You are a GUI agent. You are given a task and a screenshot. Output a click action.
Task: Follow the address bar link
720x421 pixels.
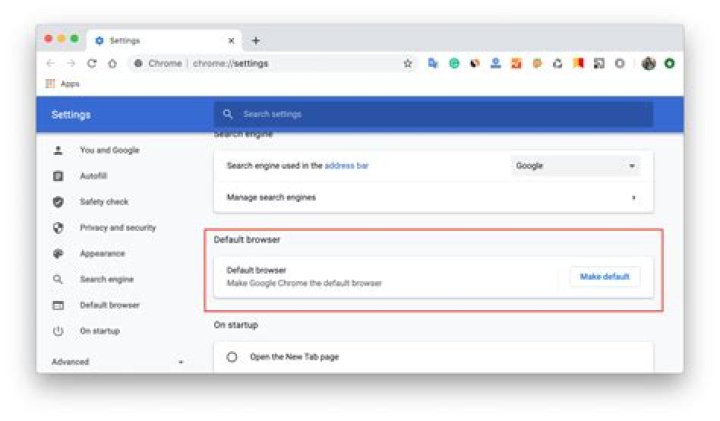(x=346, y=166)
